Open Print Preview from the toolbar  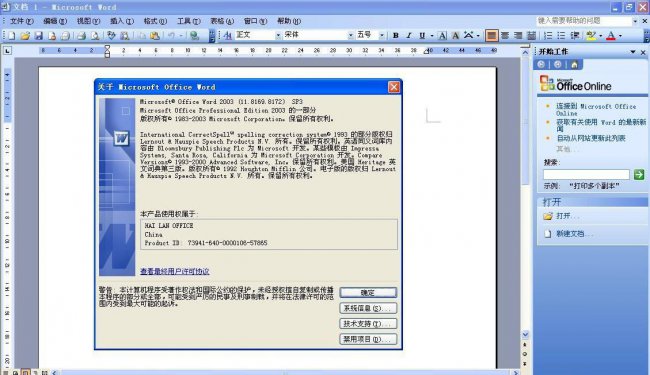(x=95, y=36)
